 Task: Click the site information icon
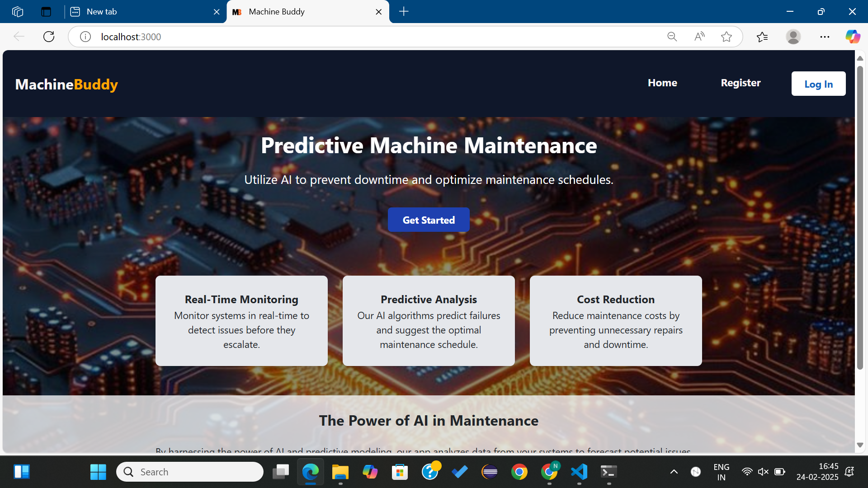85,37
